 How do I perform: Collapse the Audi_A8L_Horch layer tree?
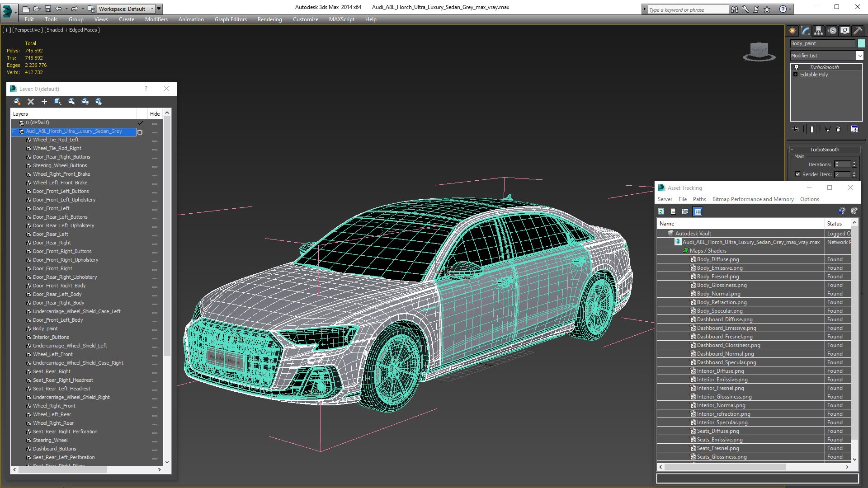pos(14,131)
